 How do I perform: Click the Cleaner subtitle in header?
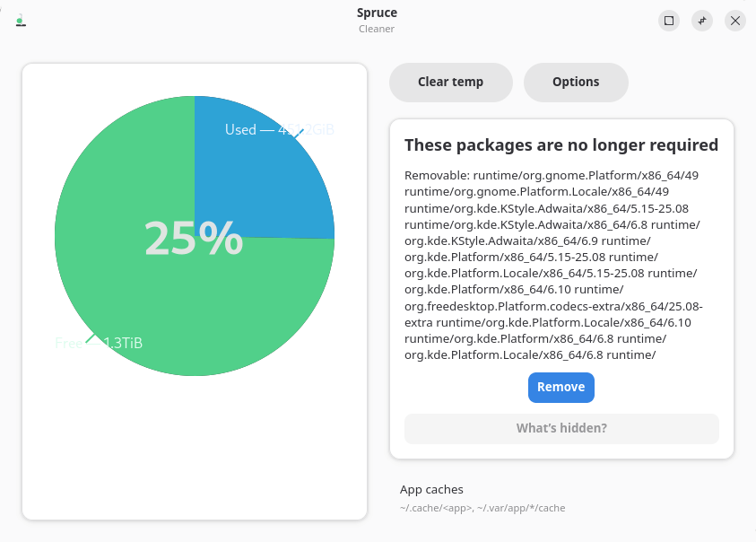377,29
